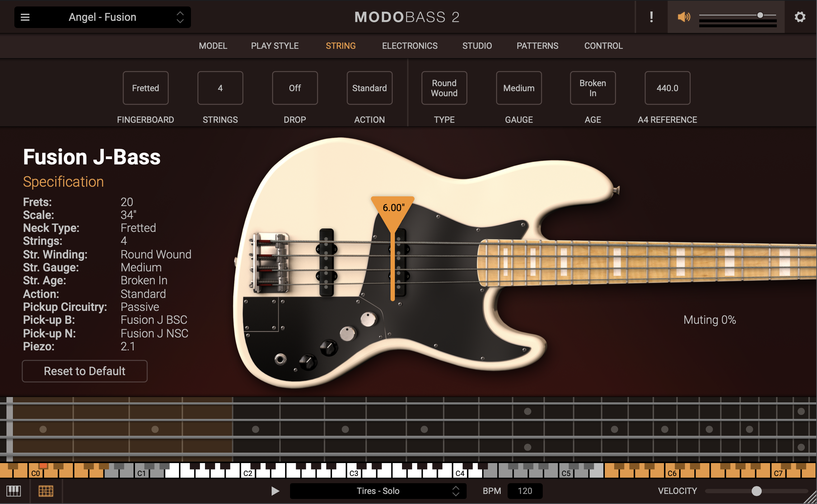Show the piano keyboard view icon
This screenshot has height=504, width=817.
(x=14, y=491)
